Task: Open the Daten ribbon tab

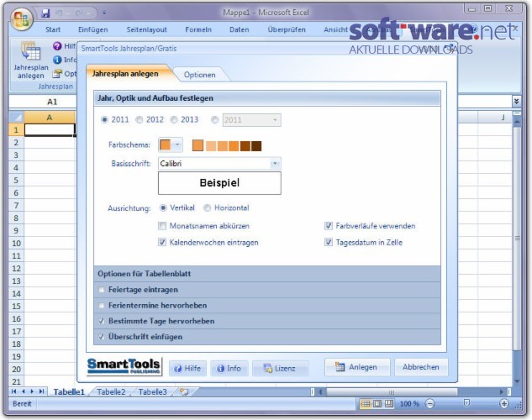Action: click(240, 30)
